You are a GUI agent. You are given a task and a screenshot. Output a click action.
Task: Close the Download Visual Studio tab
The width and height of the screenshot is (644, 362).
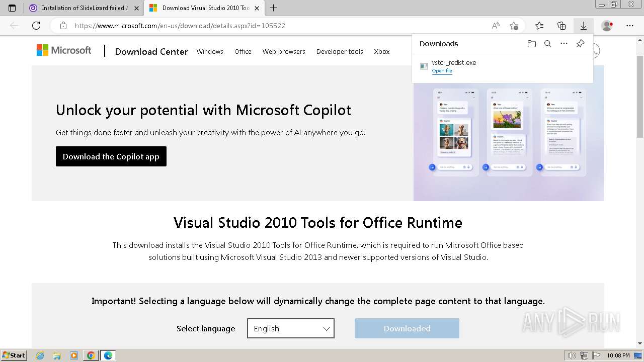click(257, 8)
